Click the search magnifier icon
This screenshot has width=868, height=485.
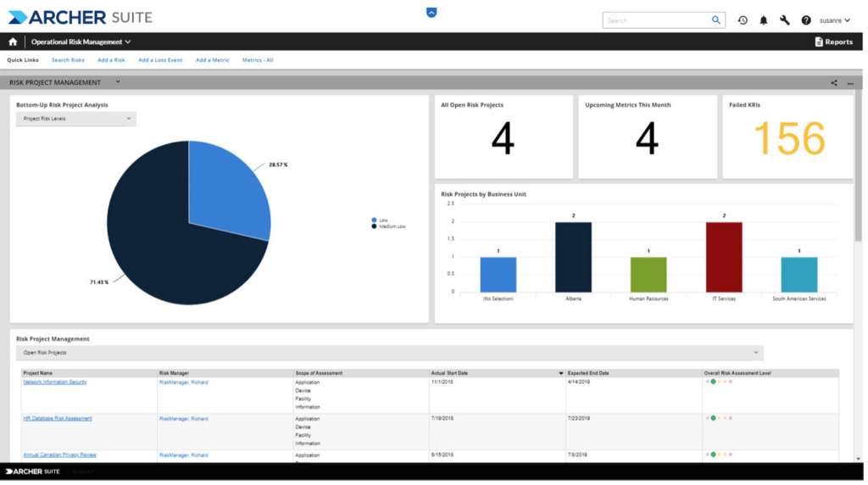tap(716, 20)
